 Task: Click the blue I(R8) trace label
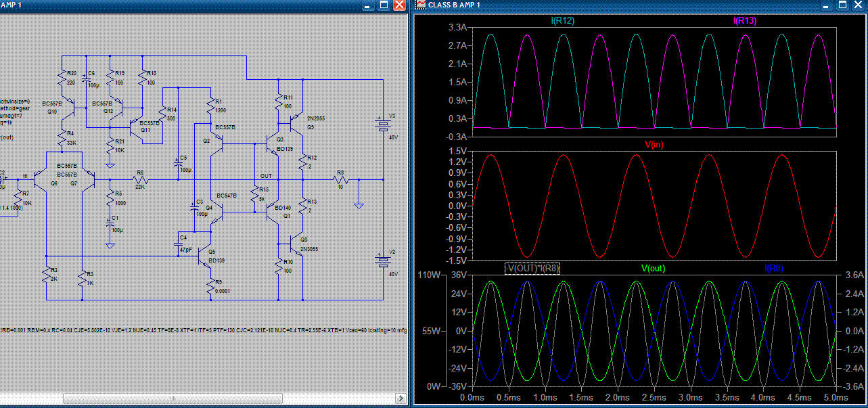tap(774, 269)
